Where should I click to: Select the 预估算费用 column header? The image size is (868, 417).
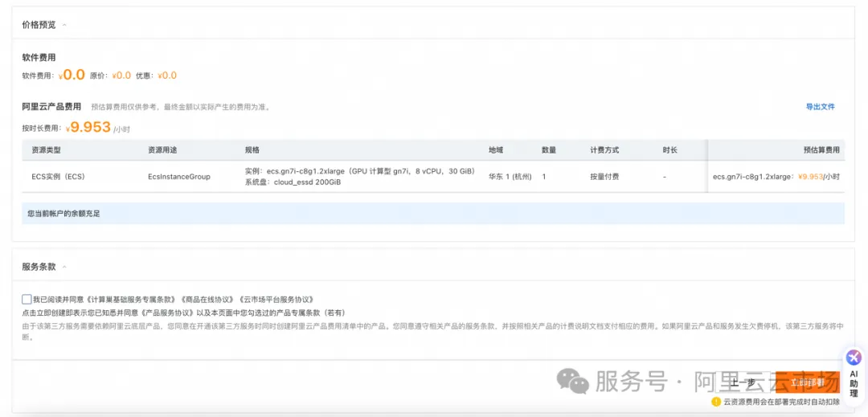[821, 150]
